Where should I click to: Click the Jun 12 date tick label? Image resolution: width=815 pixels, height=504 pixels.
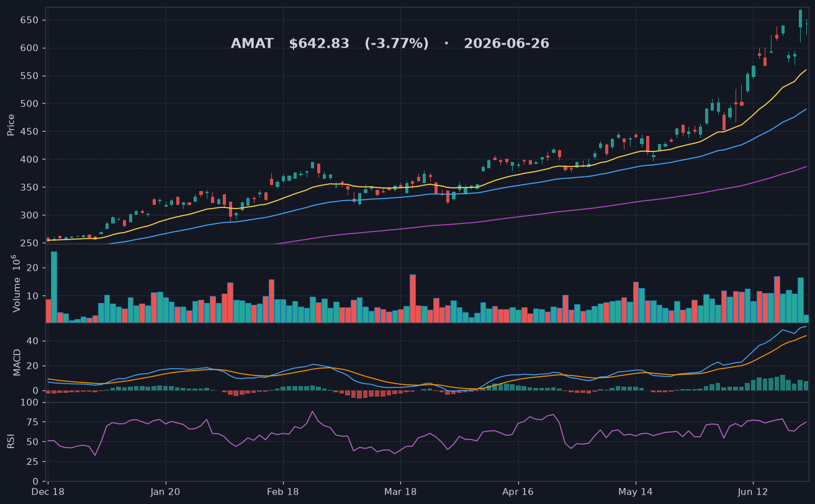click(753, 492)
